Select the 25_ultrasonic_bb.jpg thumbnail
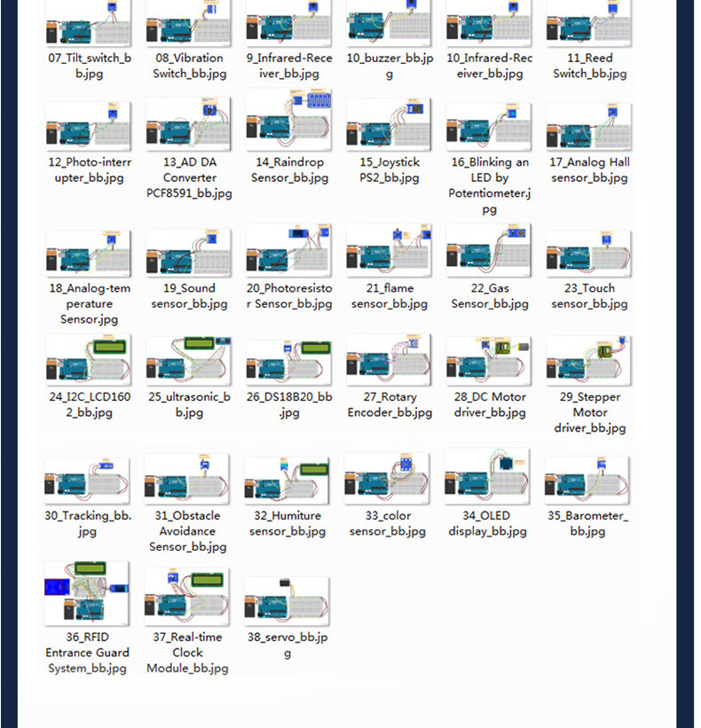This screenshot has width=701, height=728. [x=189, y=361]
